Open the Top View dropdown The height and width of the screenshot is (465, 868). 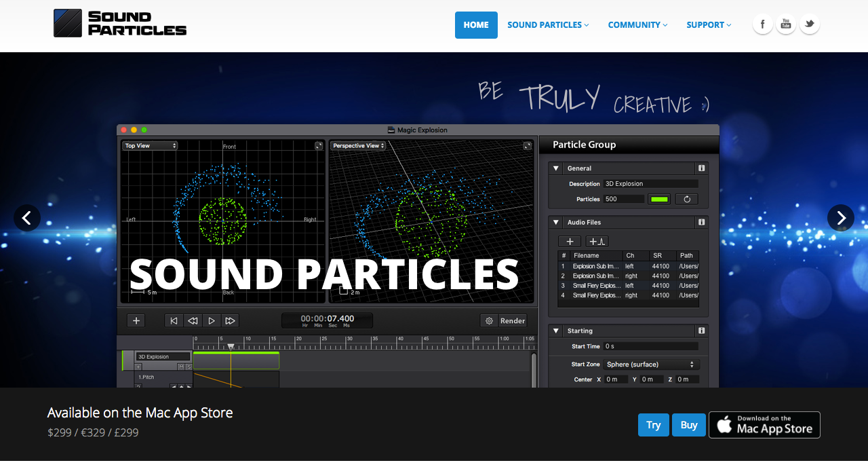[x=149, y=145]
